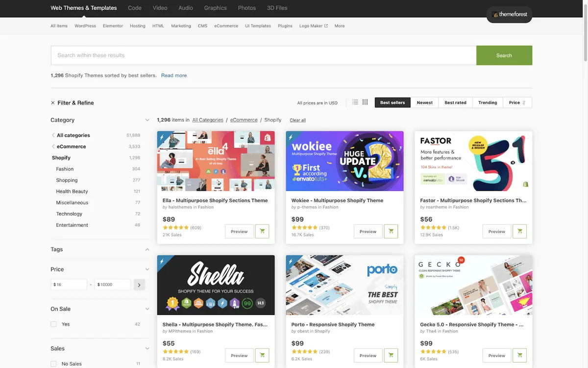Switch to grid view layout icon
This screenshot has height=368, width=588.
pyautogui.click(x=365, y=102)
